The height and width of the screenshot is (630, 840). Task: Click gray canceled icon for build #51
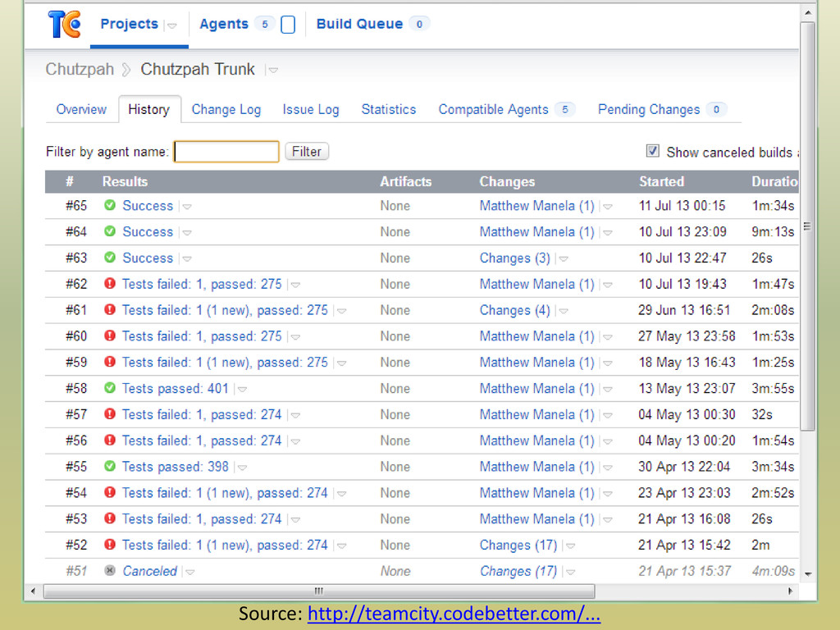click(110, 571)
